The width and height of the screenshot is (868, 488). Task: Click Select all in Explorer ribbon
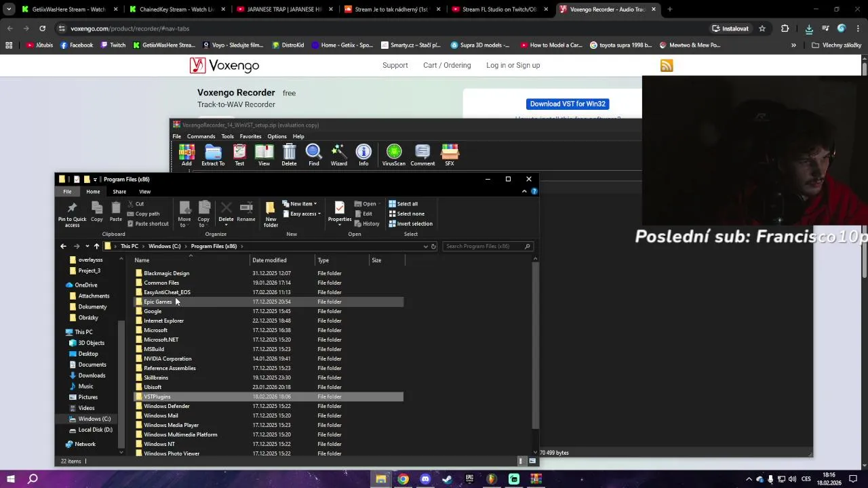tap(403, 203)
